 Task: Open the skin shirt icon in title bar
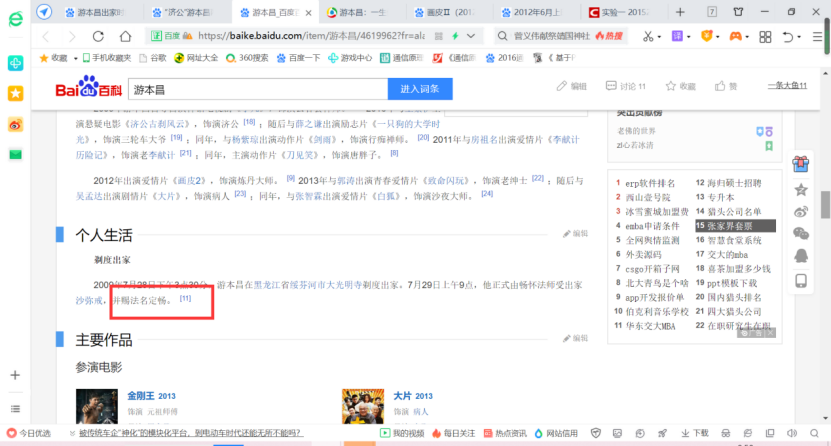tap(738, 12)
